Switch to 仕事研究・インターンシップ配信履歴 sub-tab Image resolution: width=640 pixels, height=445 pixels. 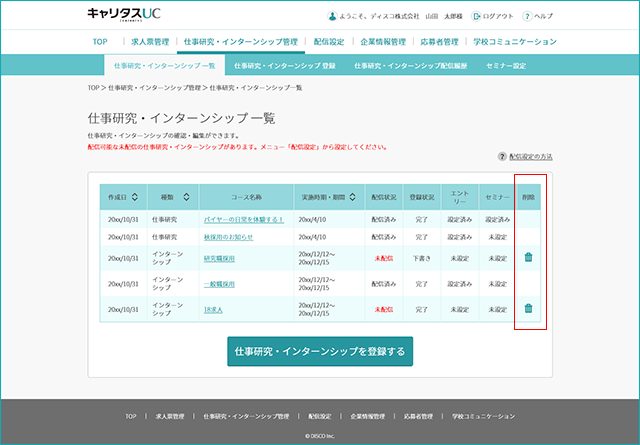point(411,66)
